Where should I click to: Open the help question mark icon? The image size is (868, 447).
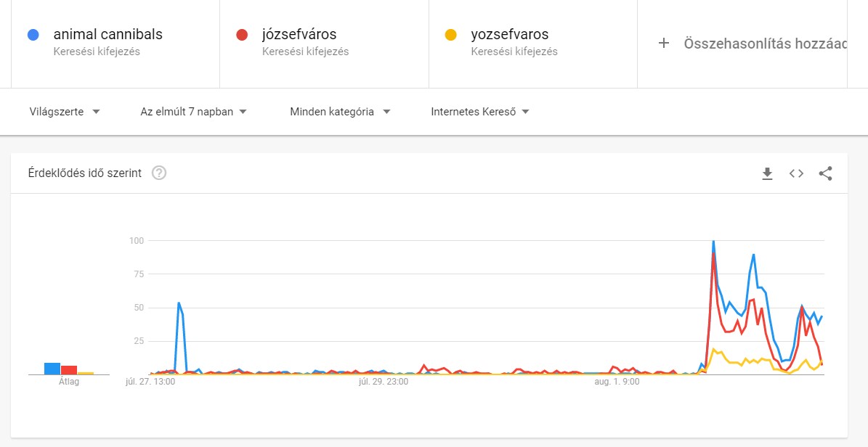click(159, 173)
